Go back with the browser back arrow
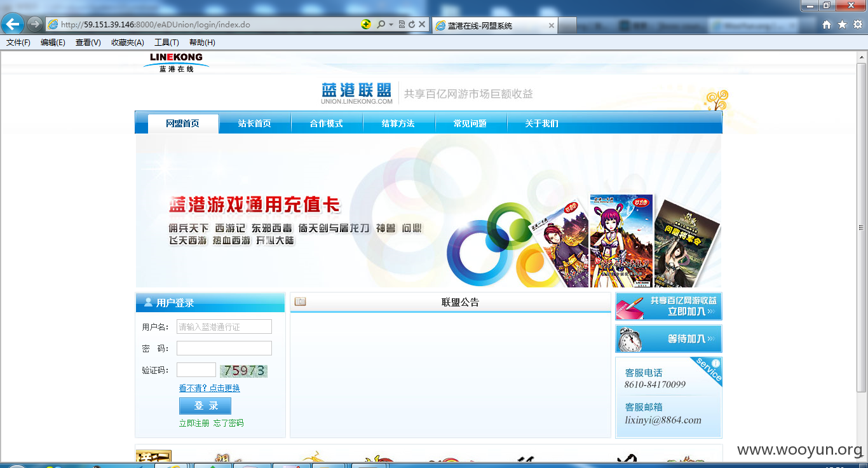The height and width of the screenshot is (468, 868). (12, 25)
